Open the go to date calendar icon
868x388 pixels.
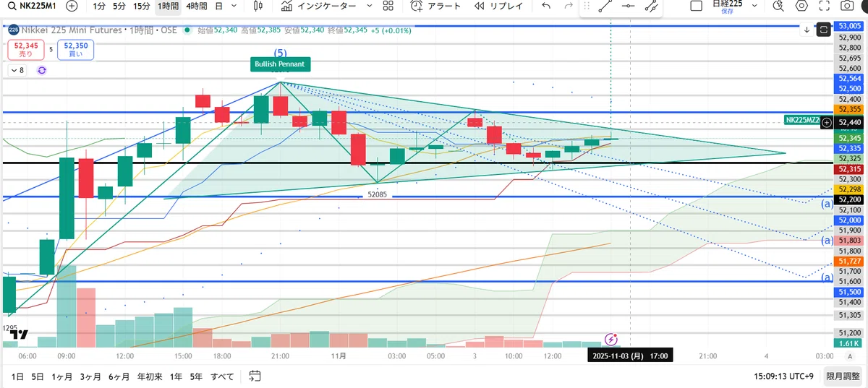[255, 376]
